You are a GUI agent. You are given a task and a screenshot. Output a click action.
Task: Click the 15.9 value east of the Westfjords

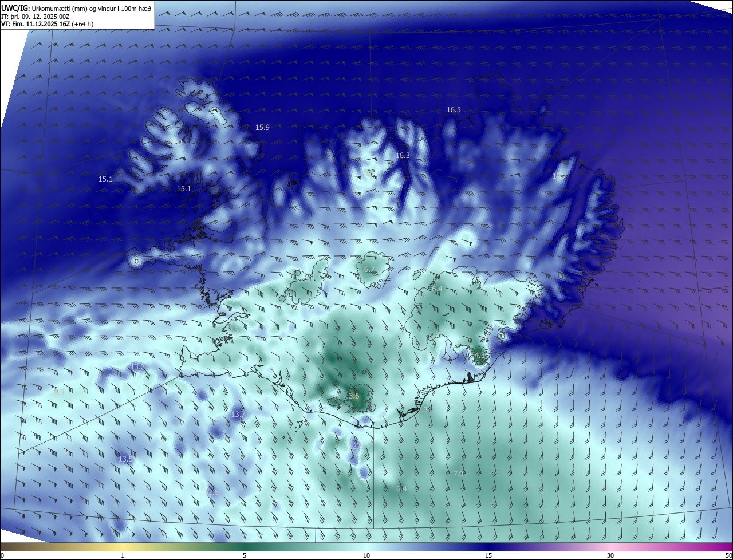[262, 128]
